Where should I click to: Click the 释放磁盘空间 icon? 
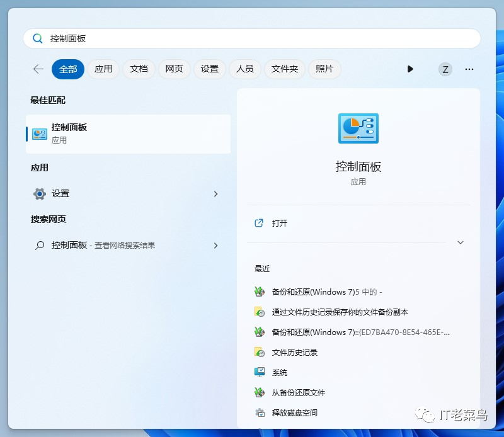(260, 412)
